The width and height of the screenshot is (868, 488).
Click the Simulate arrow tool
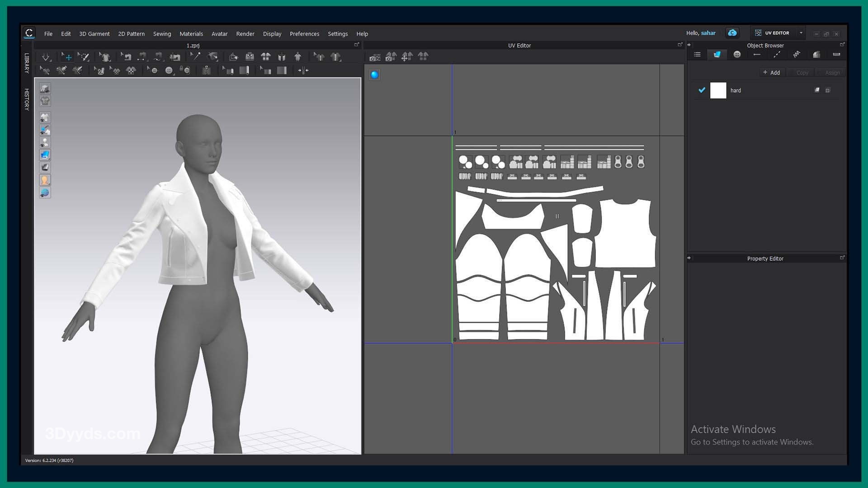point(46,57)
